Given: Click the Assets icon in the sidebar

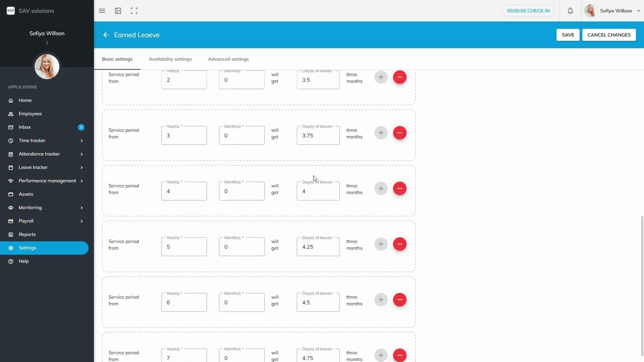Looking at the screenshot, I should 11,194.
